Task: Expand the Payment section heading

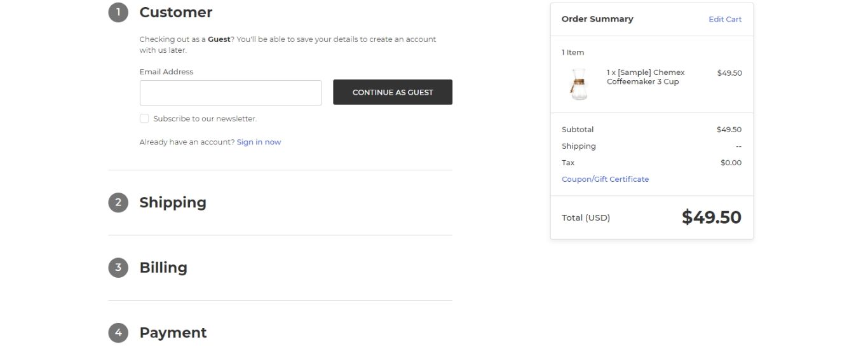Action: pos(173,332)
